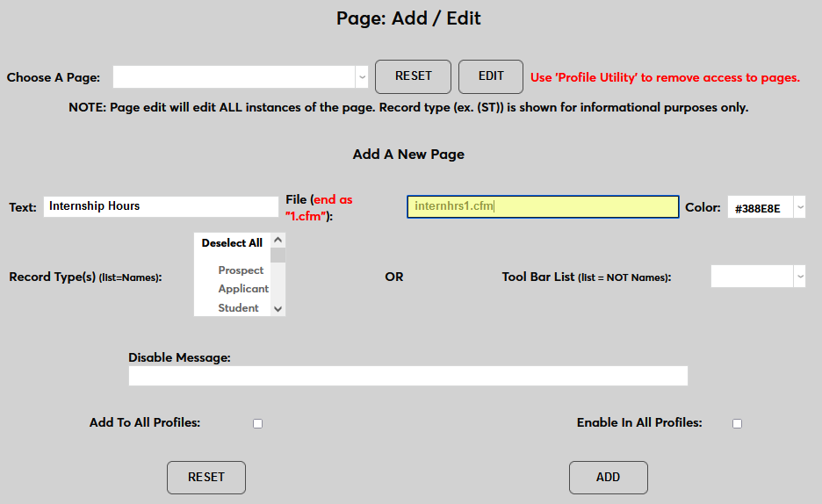Click the bottom RESET button
The height and width of the screenshot is (504, 822).
click(206, 478)
